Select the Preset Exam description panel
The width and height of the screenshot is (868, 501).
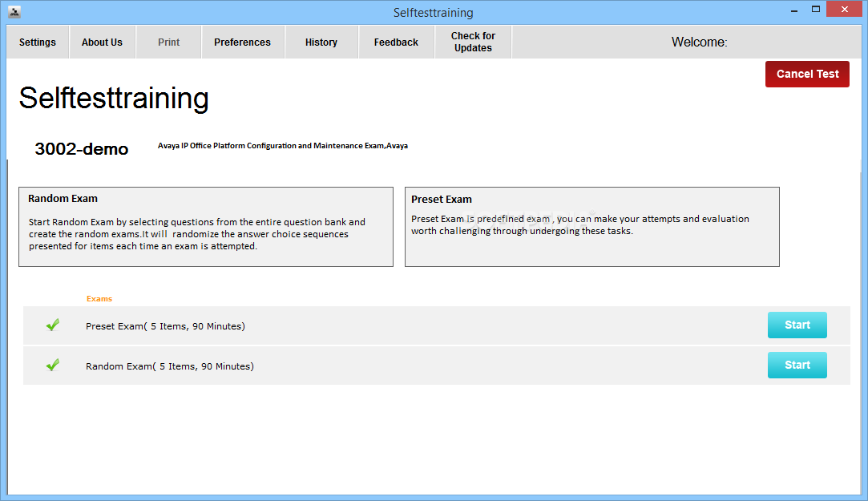click(591, 227)
